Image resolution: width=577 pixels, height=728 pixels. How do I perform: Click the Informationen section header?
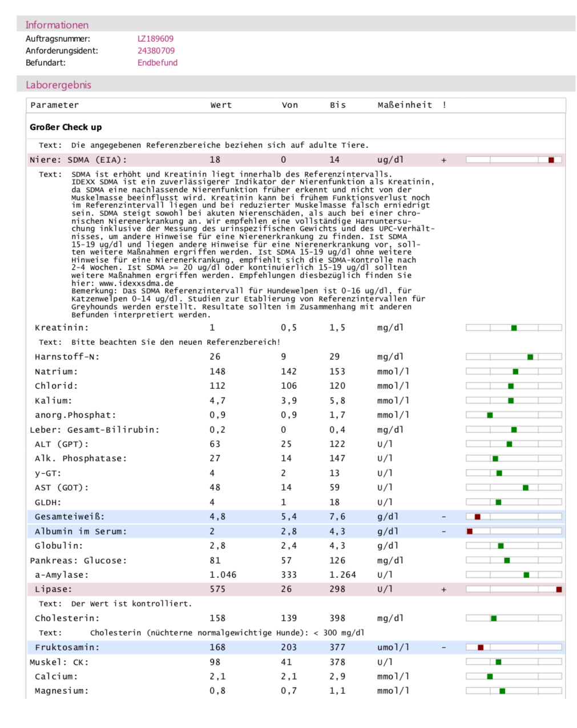click(x=57, y=25)
